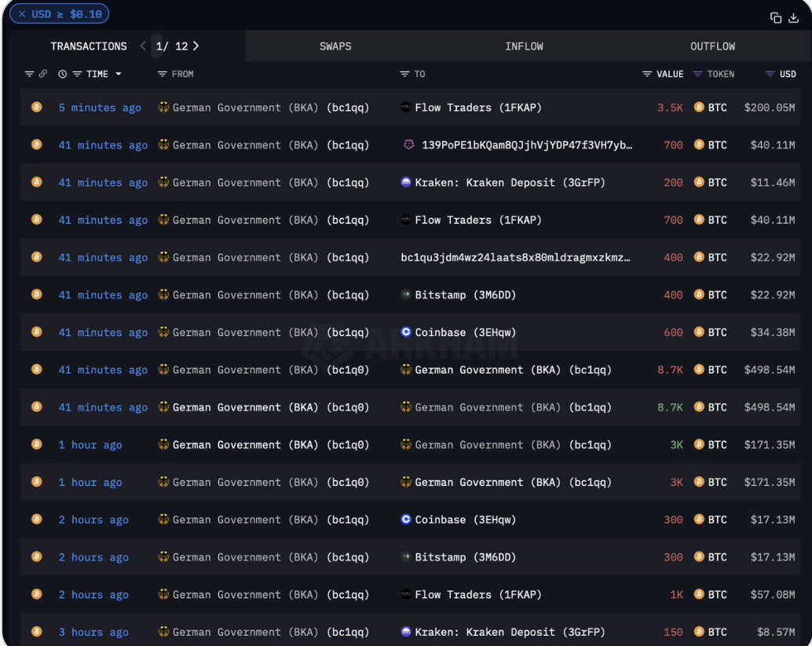
Task: Click BTC token in the $200.05M row
Action: pyautogui.click(x=717, y=108)
